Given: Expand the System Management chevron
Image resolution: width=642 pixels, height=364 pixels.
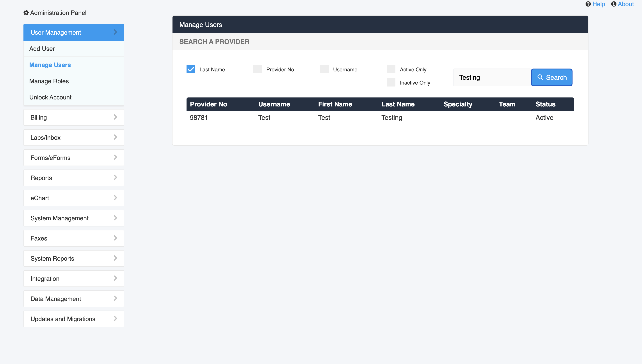Looking at the screenshot, I should 115,218.
